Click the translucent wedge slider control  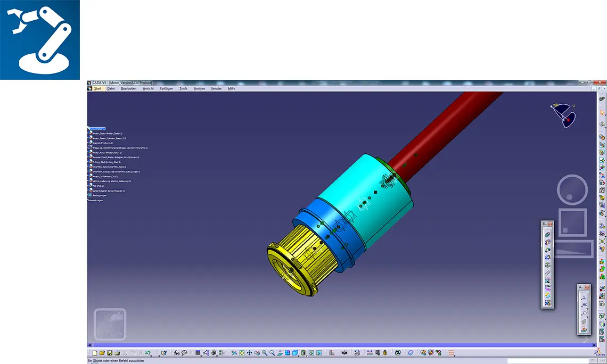[573, 249]
